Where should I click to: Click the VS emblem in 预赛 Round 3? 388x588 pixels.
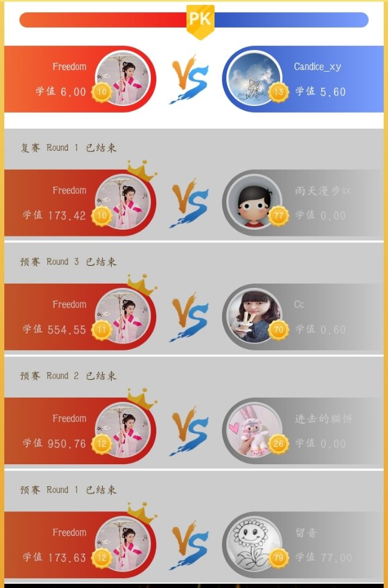(189, 317)
